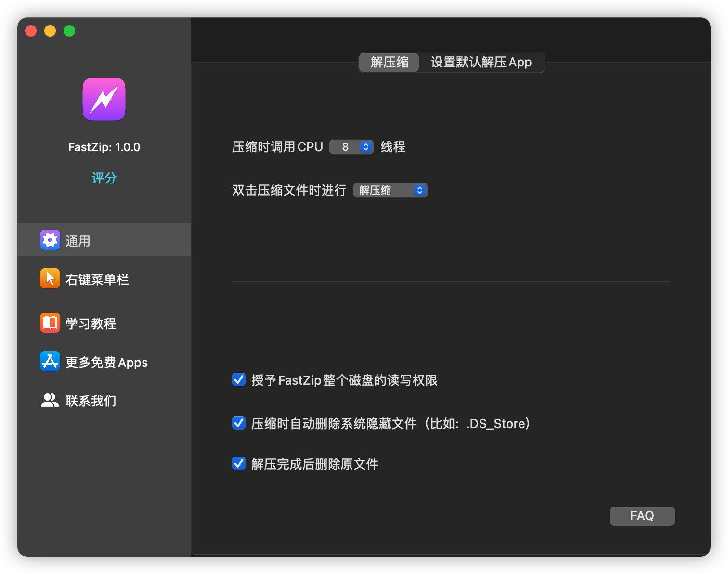Open the 双击压缩文件时进行 dropdown
This screenshot has height=574, width=728.
419,190
